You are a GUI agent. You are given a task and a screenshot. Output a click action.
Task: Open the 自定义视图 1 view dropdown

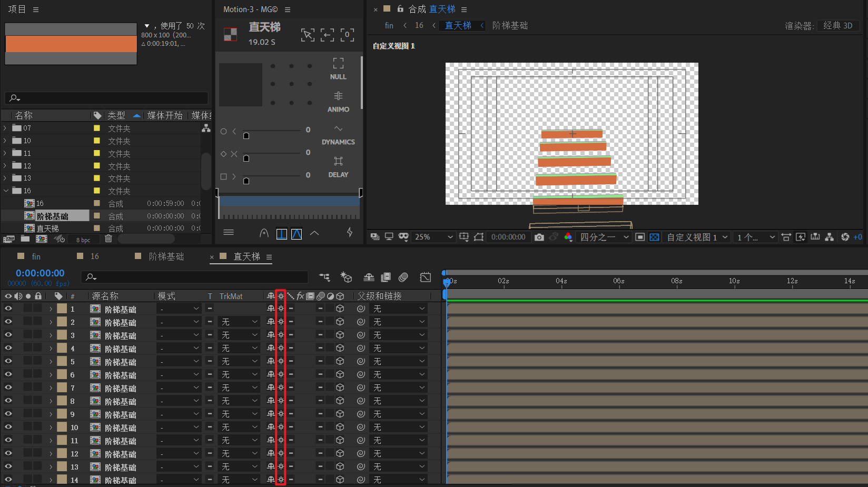click(697, 237)
